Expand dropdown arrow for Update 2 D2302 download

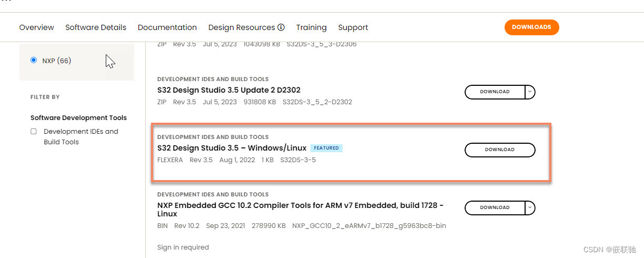click(530, 92)
